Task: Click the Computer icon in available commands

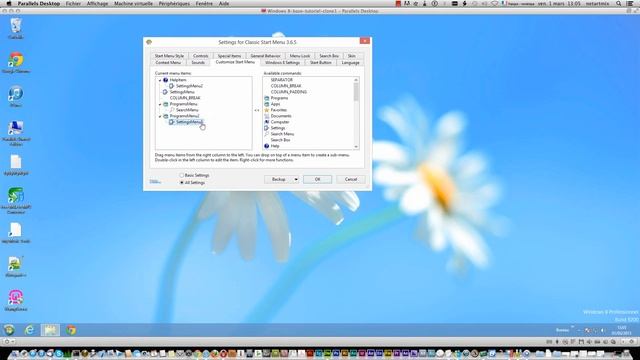Action: pyautogui.click(x=267, y=122)
